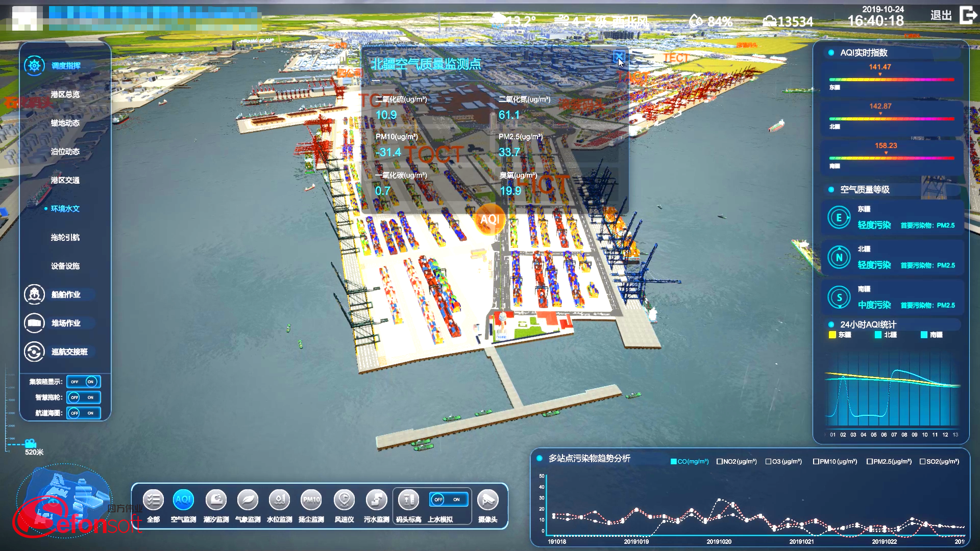
Task: Expand the 巡航交接班 patrol handover section
Action: click(x=69, y=352)
